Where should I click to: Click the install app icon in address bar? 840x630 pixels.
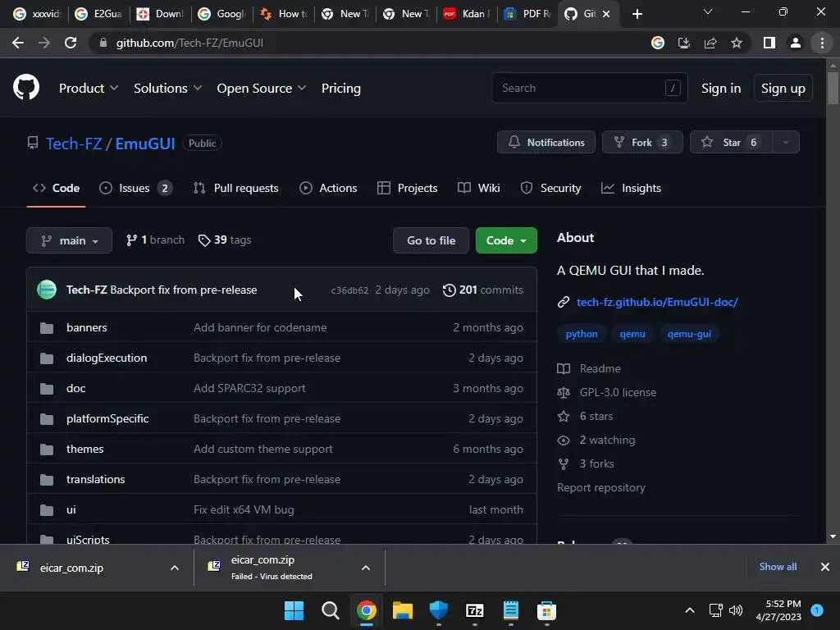[684, 43]
